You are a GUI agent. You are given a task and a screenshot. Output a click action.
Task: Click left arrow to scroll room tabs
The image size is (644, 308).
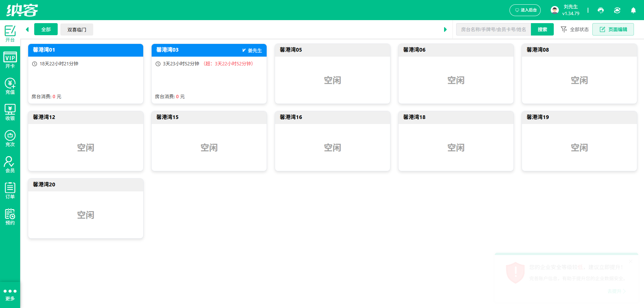coord(27,29)
